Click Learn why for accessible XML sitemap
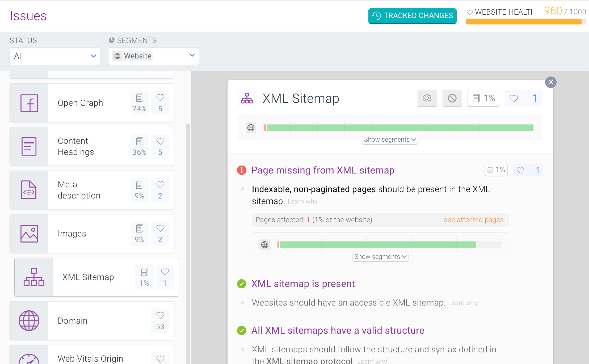Image resolution: width=589 pixels, height=364 pixels. point(463,303)
